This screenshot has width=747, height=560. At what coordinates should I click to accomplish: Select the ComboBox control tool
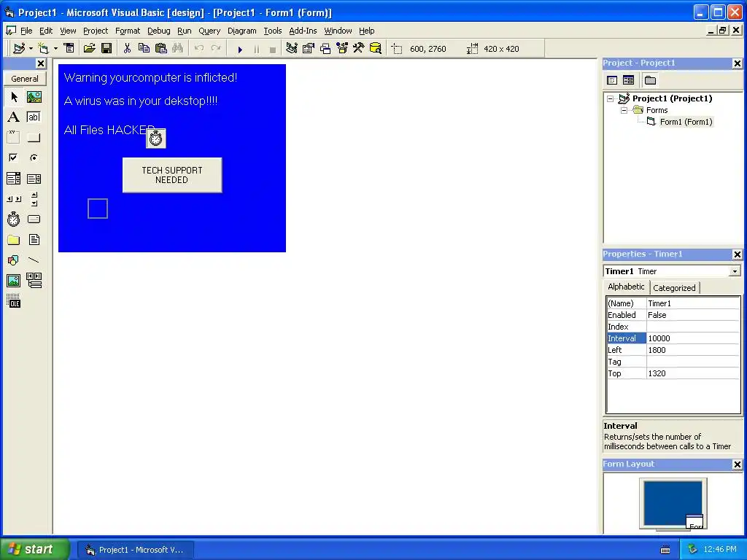pyautogui.click(x=14, y=179)
